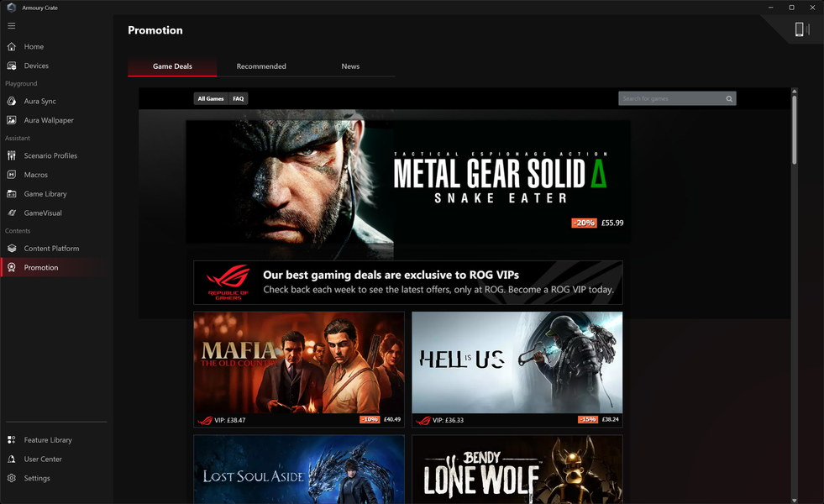The height and width of the screenshot is (504, 824).
Task: Click the Aura Wallpaper icon
Action: (x=12, y=120)
